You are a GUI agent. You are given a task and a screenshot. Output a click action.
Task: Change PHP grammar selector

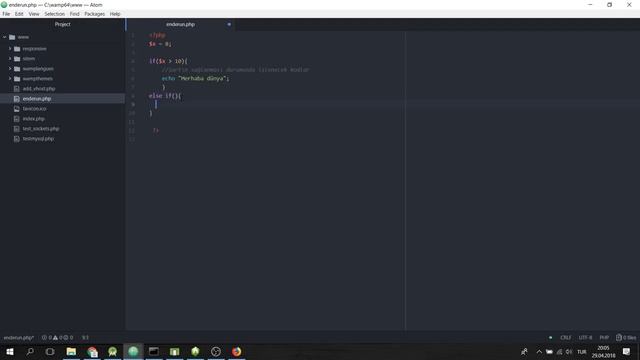pyautogui.click(x=604, y=338)
